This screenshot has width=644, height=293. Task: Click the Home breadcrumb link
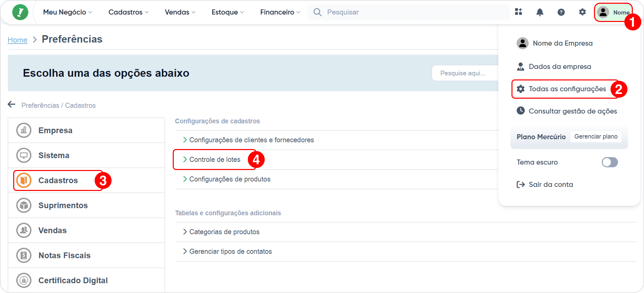(x=18, y=40)
